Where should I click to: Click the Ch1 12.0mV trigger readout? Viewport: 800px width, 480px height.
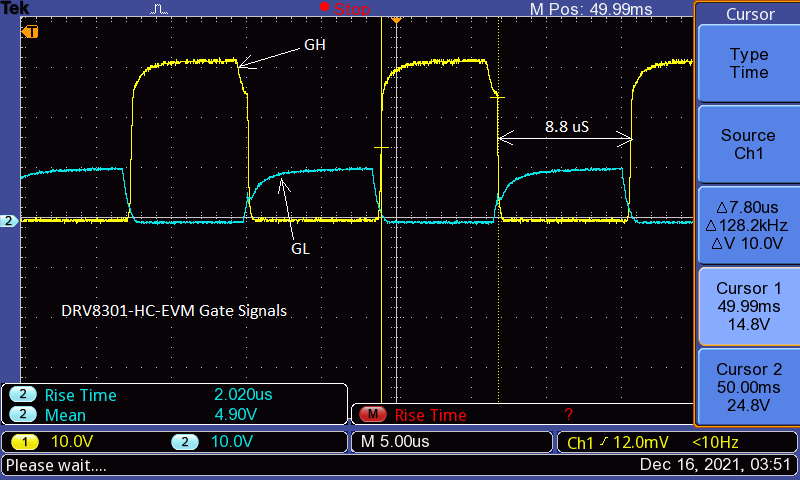point(618,442)
